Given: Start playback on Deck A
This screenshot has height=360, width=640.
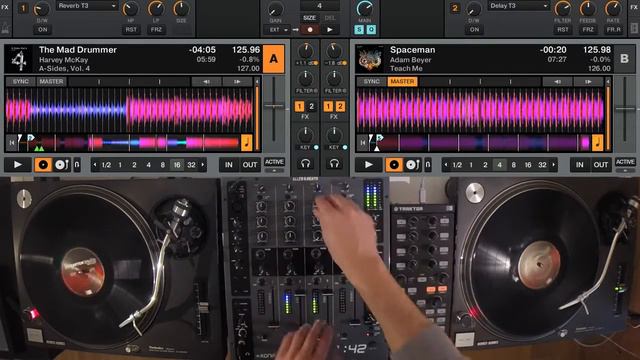Looking at the screenshot, I should point(18,164).
